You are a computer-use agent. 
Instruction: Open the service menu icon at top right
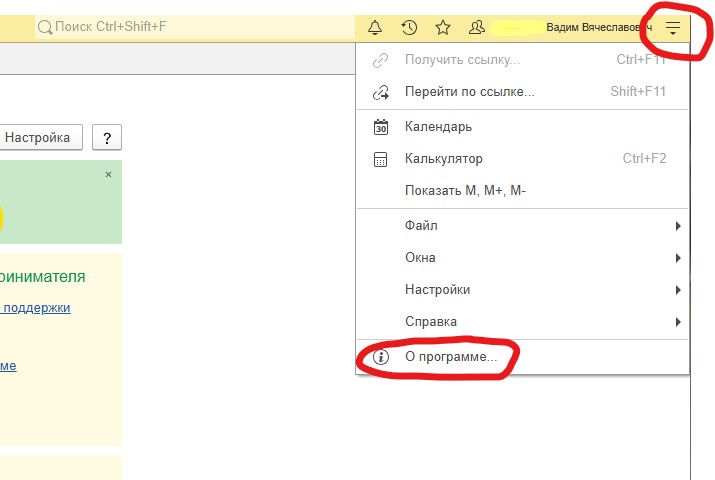click(x=673, y=28)
